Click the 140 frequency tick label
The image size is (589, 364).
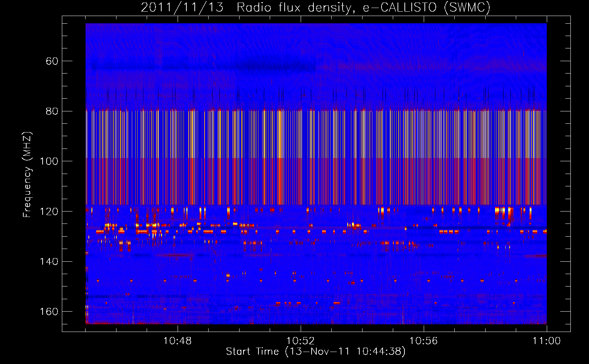(x=49, y=262)
